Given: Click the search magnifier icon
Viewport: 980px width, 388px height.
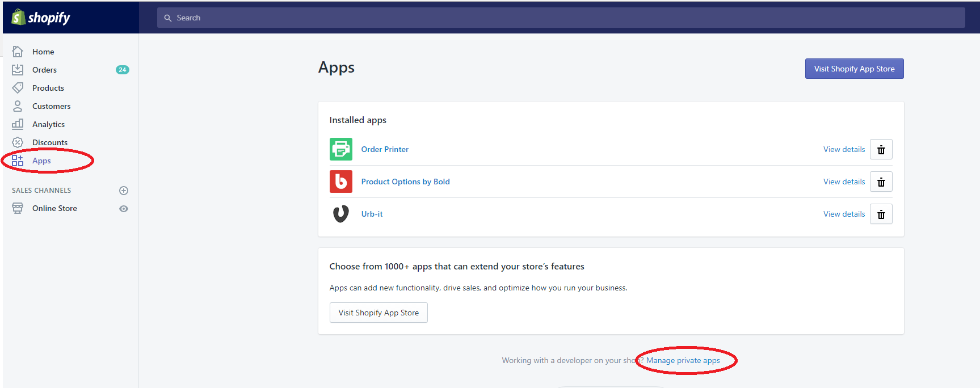Looking at the screenshot, I should pos(168,18).
